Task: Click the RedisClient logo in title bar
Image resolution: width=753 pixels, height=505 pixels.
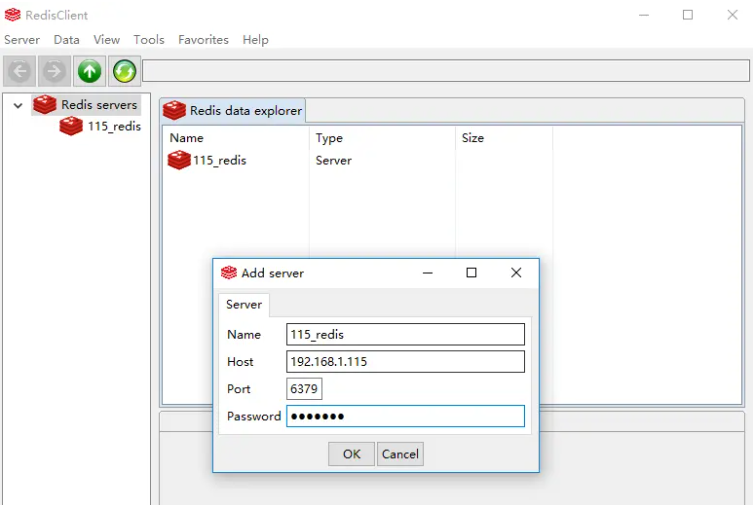Action: point(12,15)
